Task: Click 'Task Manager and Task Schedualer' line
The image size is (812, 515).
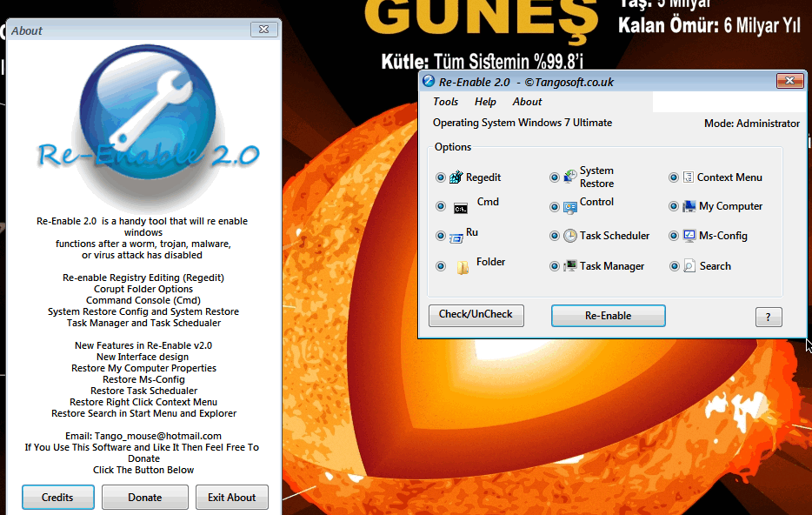Action: pyautogui.click(x=143, y=323)
